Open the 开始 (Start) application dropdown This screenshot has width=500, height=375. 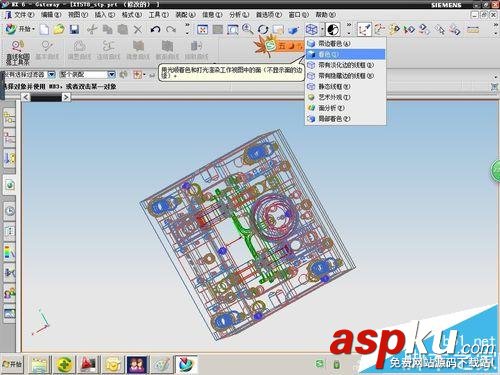(20, 29)
